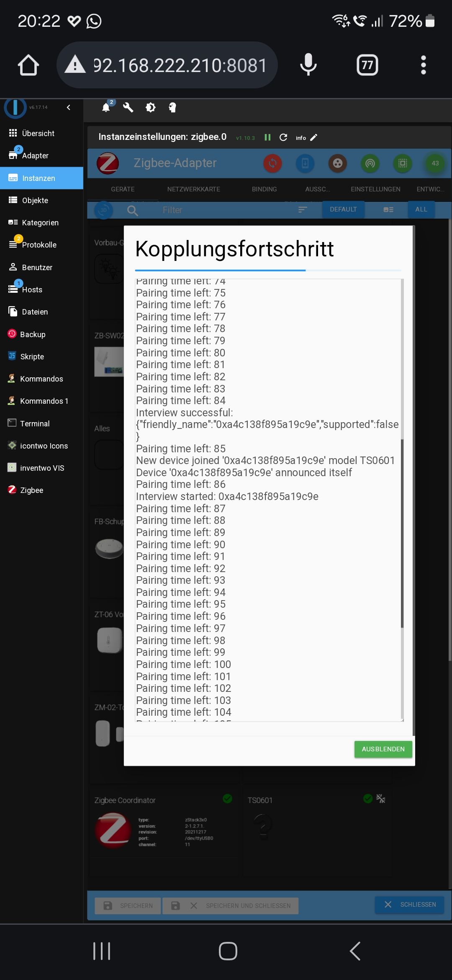Switch to the Einstellungen tab

coord(375,189)
